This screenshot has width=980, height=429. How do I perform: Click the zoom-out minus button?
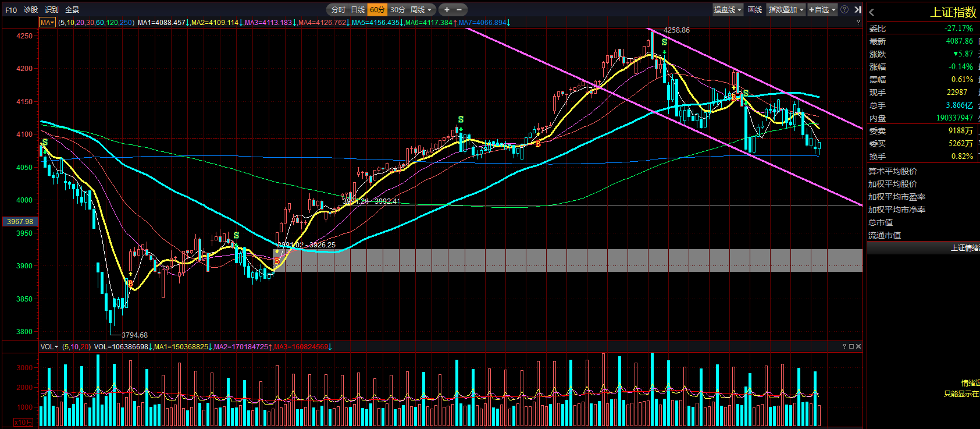pyautogui.click(x=459, y=10)
